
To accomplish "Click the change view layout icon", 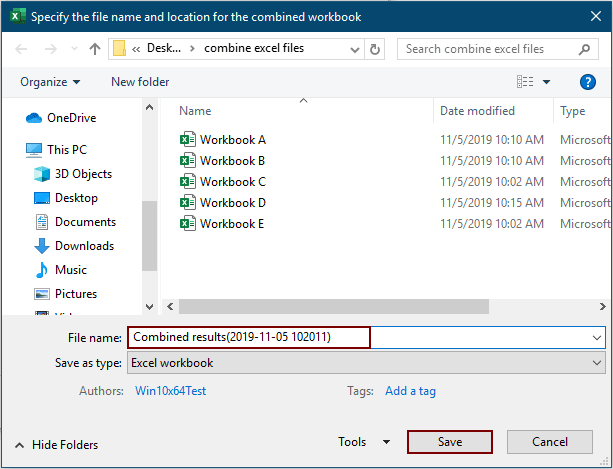I will (x=526, y=82).
